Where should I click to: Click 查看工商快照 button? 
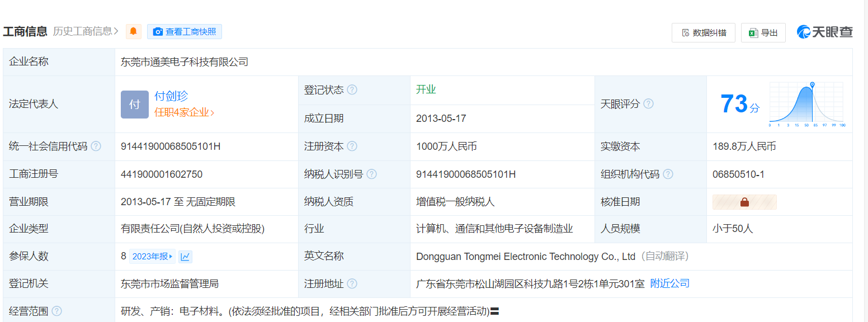[185, 32]
